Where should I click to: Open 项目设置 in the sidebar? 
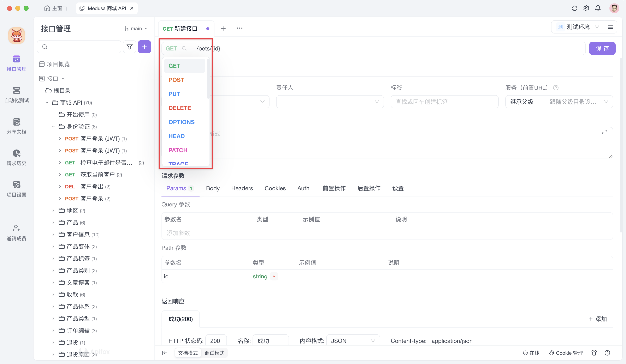click(x=16, y=189)
